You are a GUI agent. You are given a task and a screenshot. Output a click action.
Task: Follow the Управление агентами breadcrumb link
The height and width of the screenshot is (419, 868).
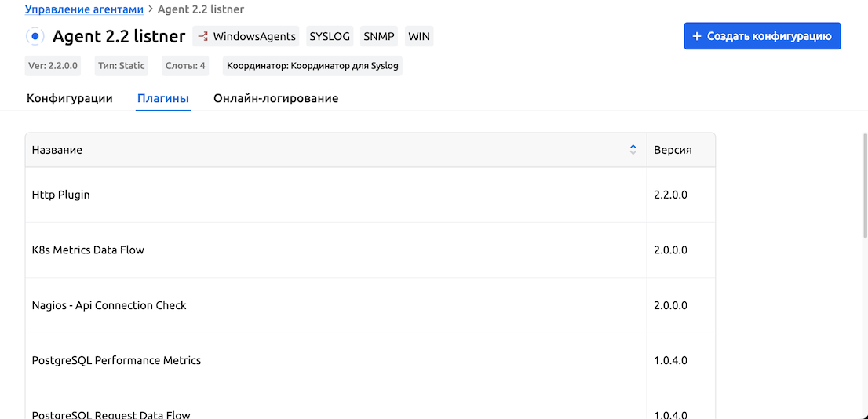[84, 9]
